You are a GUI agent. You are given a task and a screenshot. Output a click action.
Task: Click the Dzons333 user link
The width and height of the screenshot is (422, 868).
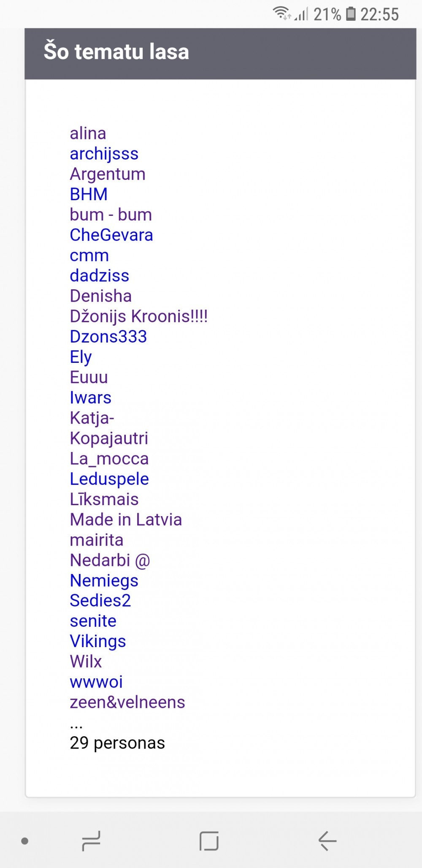[x=108, y=337]
